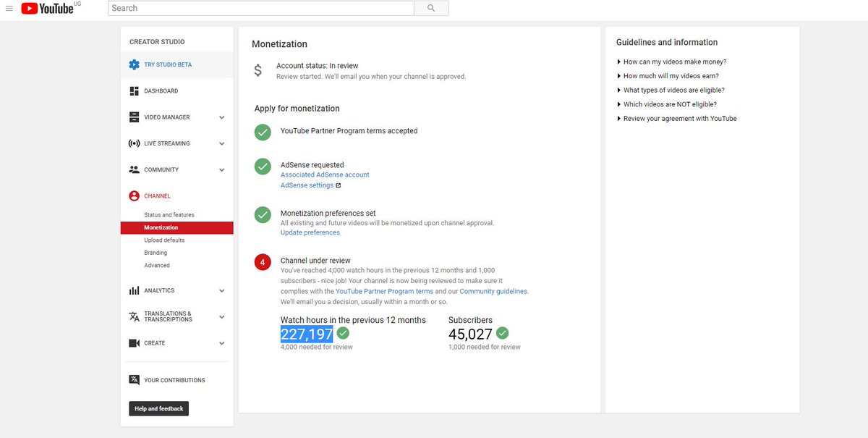The width and height of the screenshot is (868, 438).
Task: Expand the Live Streaming section chevron
Action: tap(222, 143)
